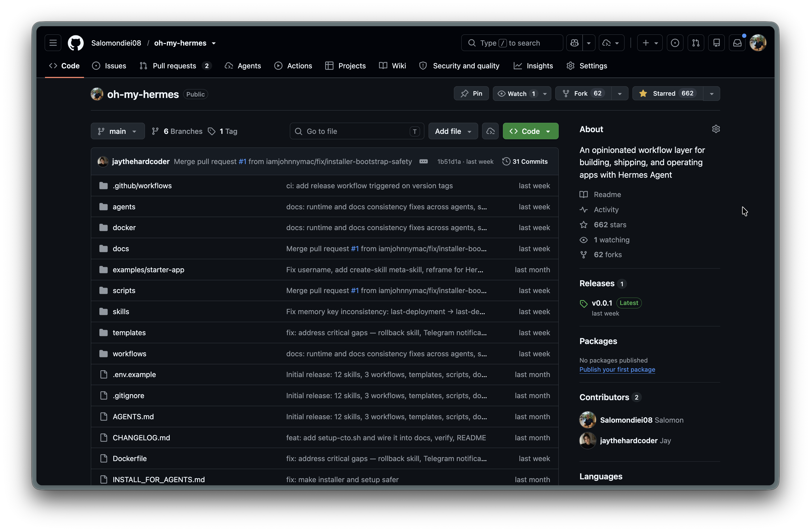Switch to the Insights tab
This screenshot has width=811, height=532.
533,66
